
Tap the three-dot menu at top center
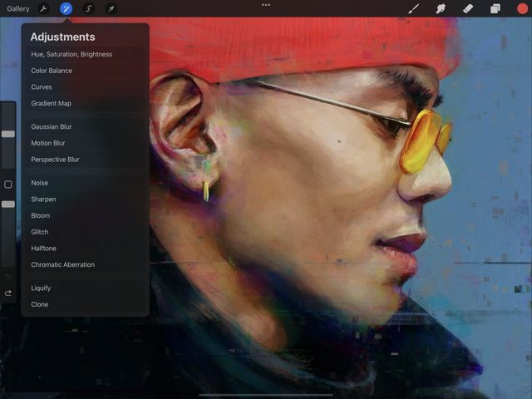(x=266, y=5)
